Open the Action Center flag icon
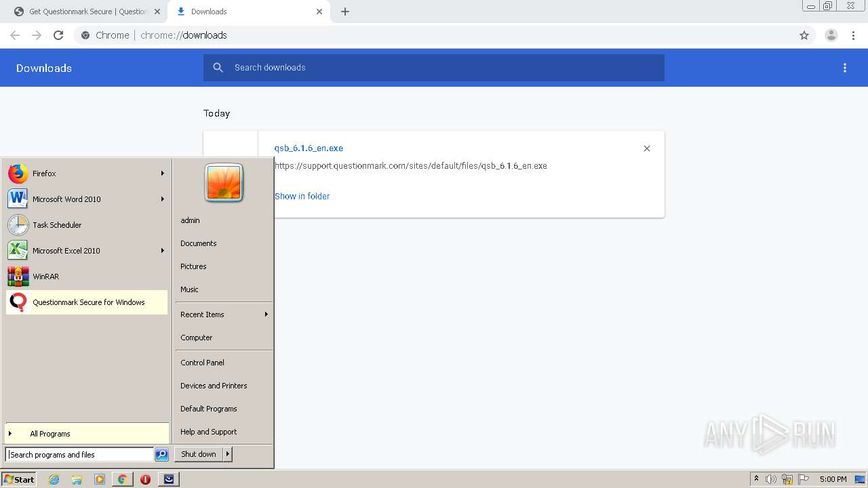Viewport: 868px width, 488px height. pos(804,479)
